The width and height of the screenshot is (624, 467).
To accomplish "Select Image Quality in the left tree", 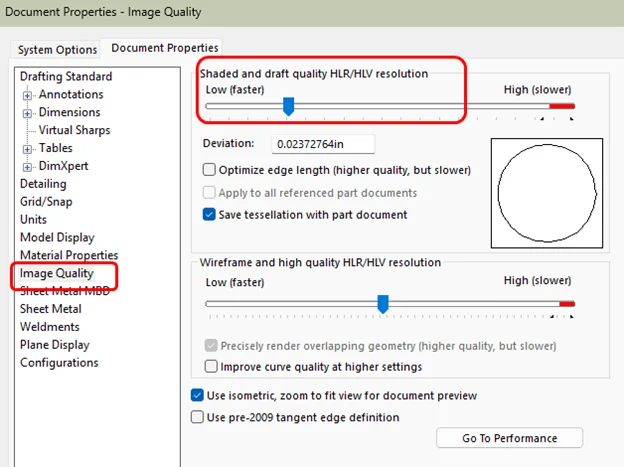I will (x=56, y=273).
